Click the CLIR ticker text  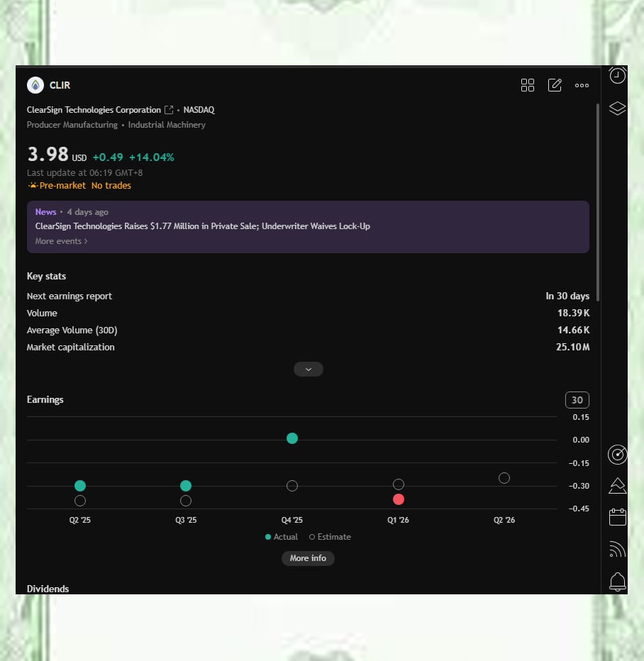(60, 85)
